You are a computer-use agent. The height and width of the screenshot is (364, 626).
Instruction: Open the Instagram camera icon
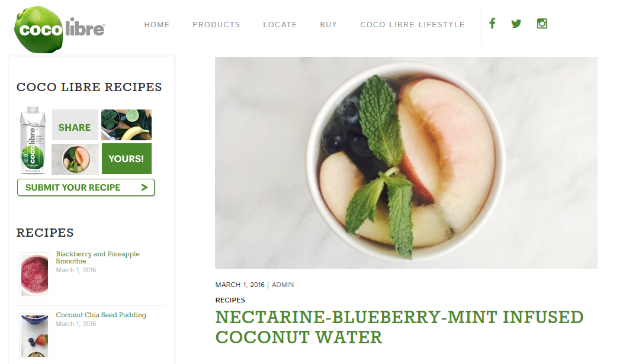(x=542, y=24)
